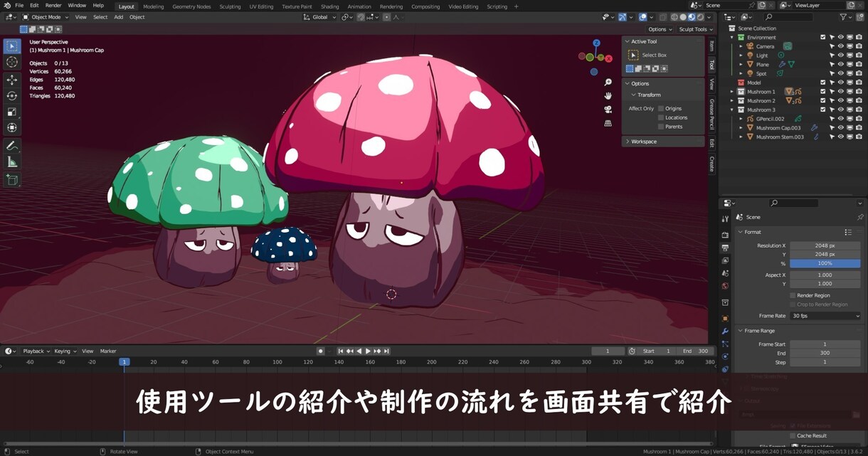The image size is (868, 456).
Task: Enable the Render Region checkbox
Action: pyautogui.click(x=793, y=295)
